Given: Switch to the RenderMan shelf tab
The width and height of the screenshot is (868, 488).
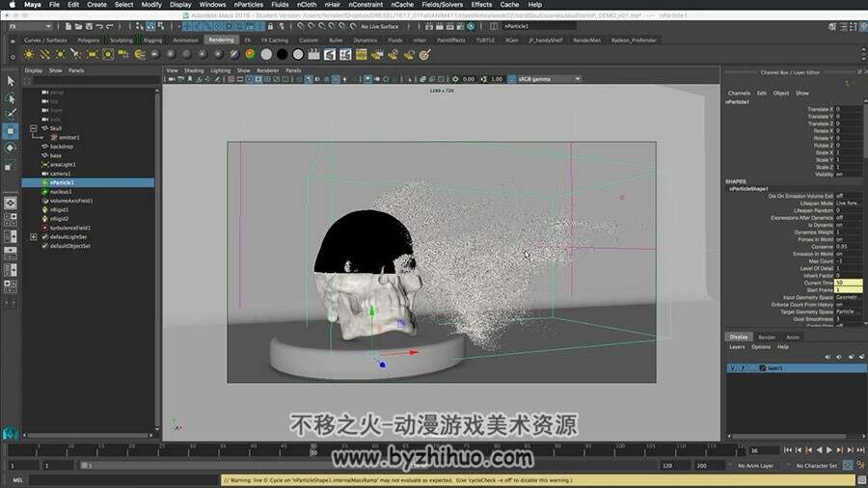Looking at the screenshot, I should click(x=586, y=40).
